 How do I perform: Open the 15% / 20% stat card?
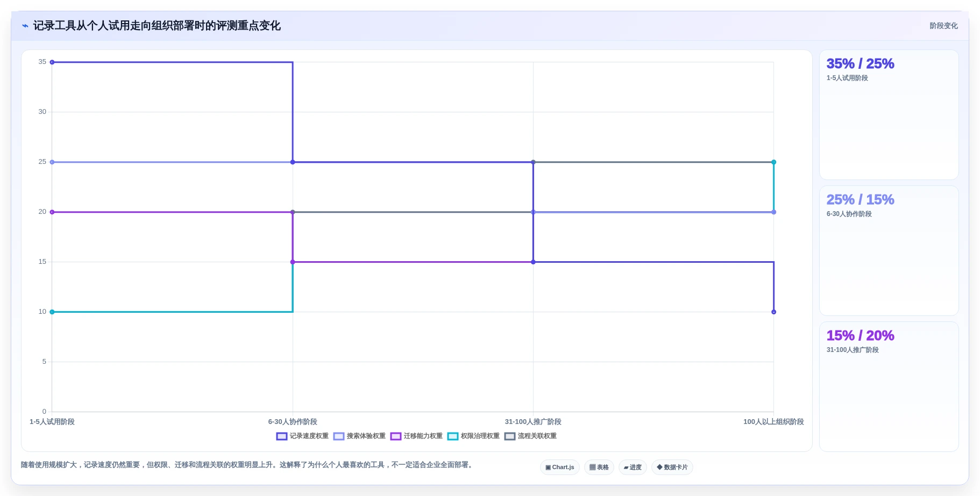(x=889, y=387)
